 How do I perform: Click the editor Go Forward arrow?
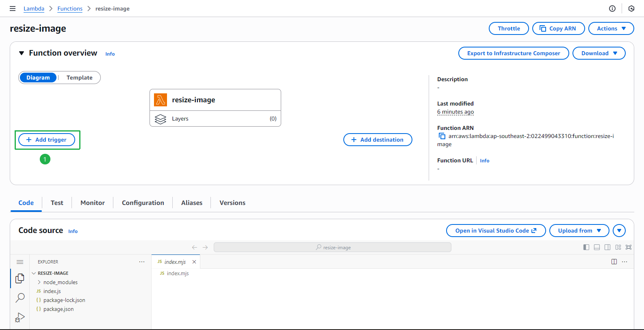(x=205, y=247)
